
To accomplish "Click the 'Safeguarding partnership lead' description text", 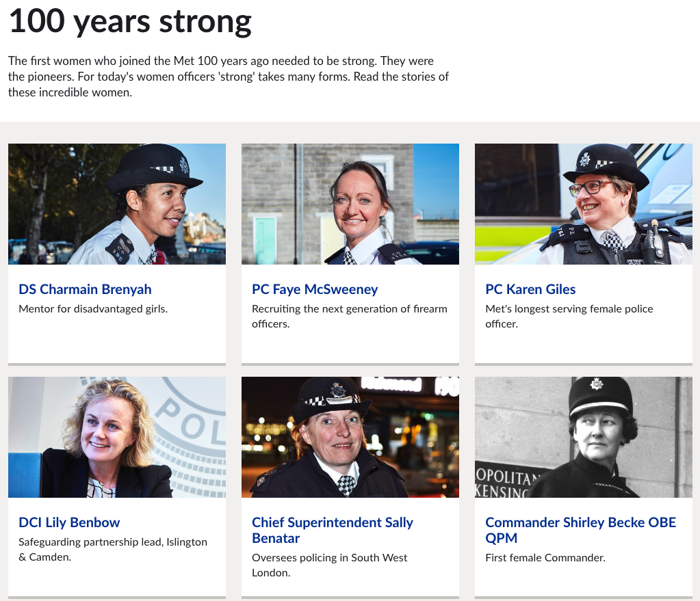I will click(113, 549).
